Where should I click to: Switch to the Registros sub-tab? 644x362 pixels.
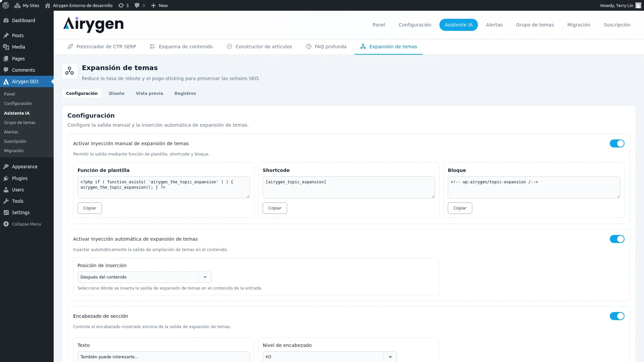(x=185, y=94)
